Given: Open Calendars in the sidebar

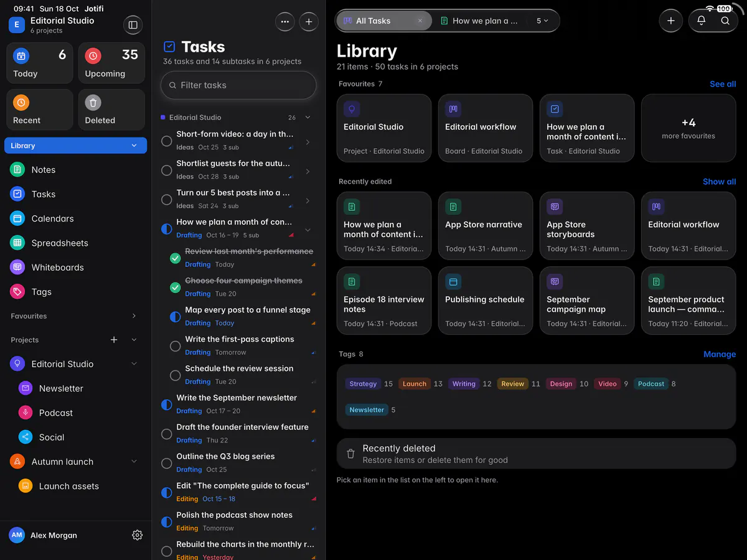Looking at the screenshot, I should point(75,218).
